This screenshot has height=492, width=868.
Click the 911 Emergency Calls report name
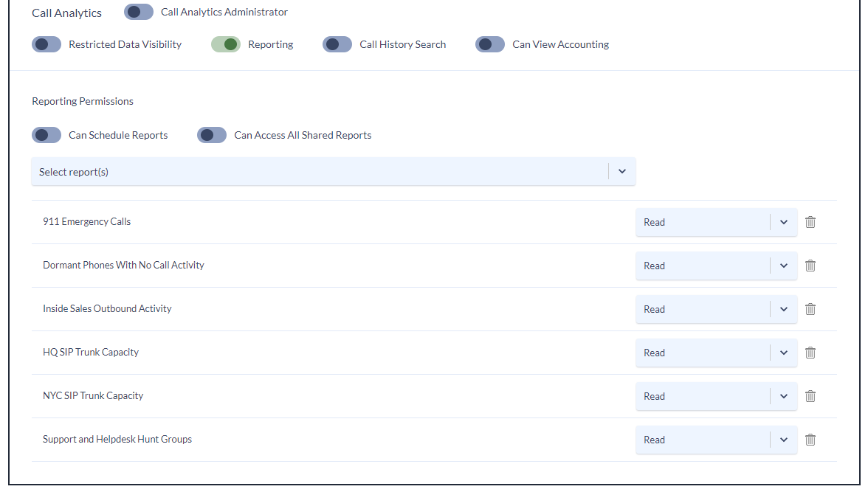pos(87,221)
